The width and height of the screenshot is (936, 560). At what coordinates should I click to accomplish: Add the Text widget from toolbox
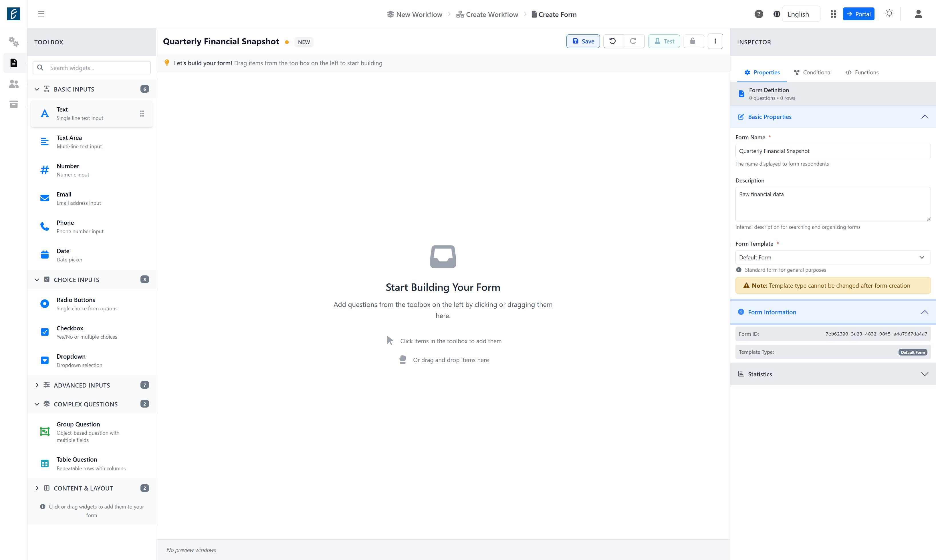tap(91, 114)
